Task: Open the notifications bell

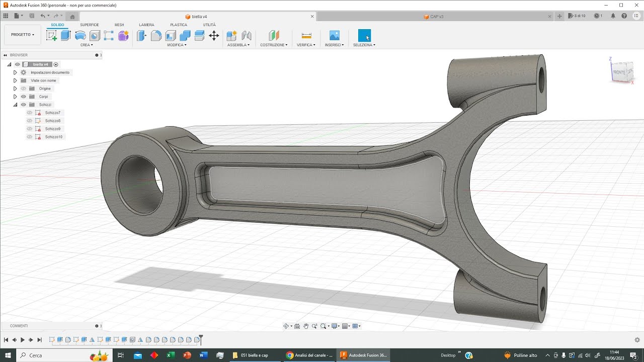Action: [x=613, y=16]
